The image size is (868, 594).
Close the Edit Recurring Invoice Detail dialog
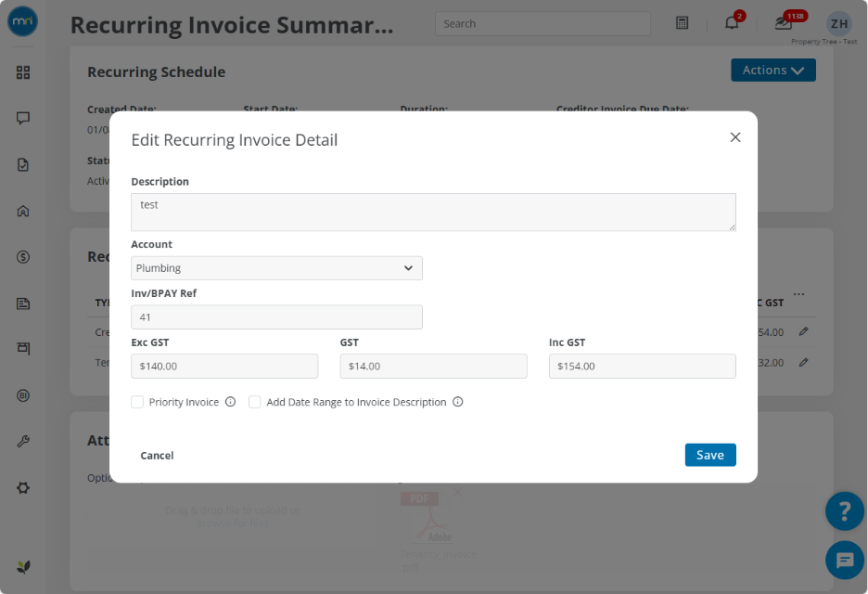click(735, 137)
